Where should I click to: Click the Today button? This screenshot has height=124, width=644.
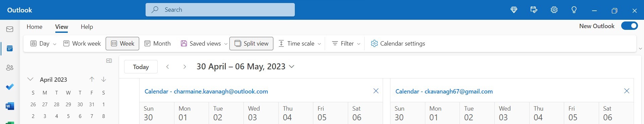coord(141,67)
